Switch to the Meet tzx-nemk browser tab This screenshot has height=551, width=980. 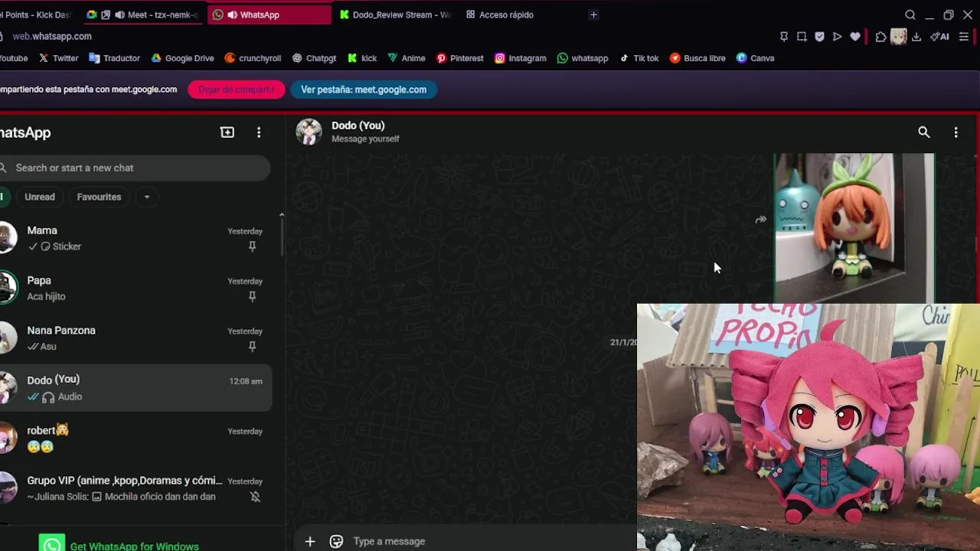[142, 15]
